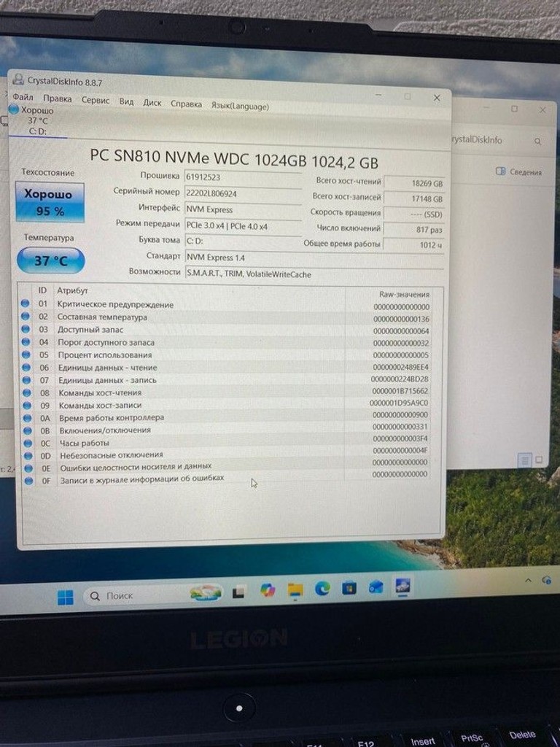Select Записи в журнале информации об ошибках row
Image resolution: width=560 pixels, height=747 pixels.
[227, 478]
